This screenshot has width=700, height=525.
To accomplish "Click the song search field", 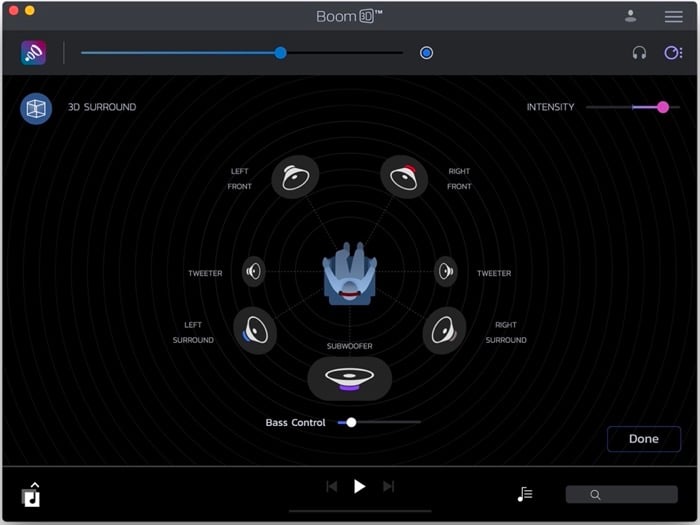I will click(621, 494).
